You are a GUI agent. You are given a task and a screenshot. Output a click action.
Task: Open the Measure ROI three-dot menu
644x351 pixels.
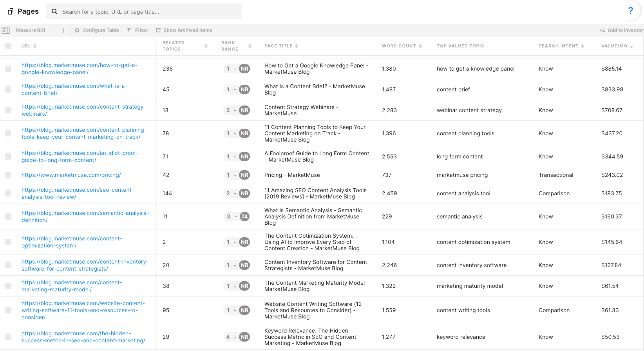click(x=63, y=30)
